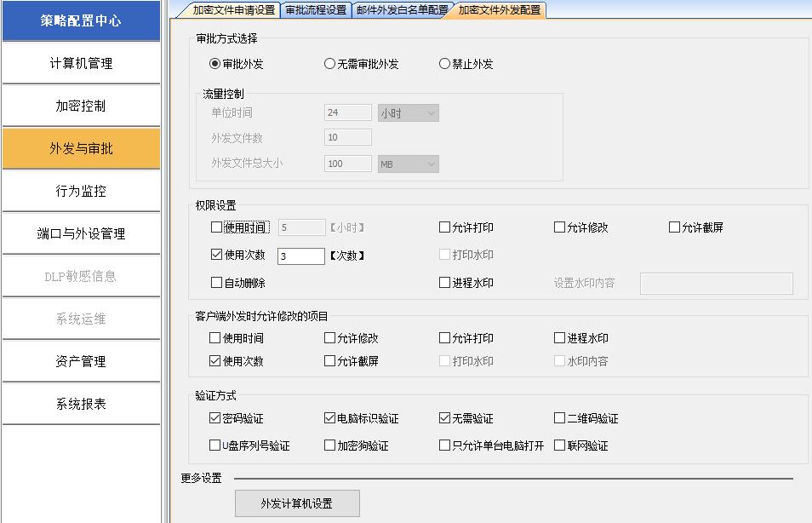Open the 小时 time unit dropdown
The image size is (812, 523).
click(x=408, y=111)
